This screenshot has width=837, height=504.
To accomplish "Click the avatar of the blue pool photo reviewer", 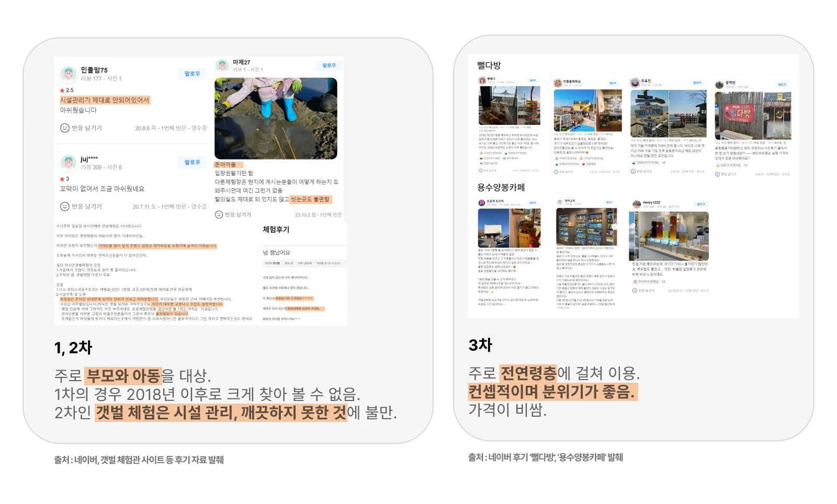I will point(558,83).
